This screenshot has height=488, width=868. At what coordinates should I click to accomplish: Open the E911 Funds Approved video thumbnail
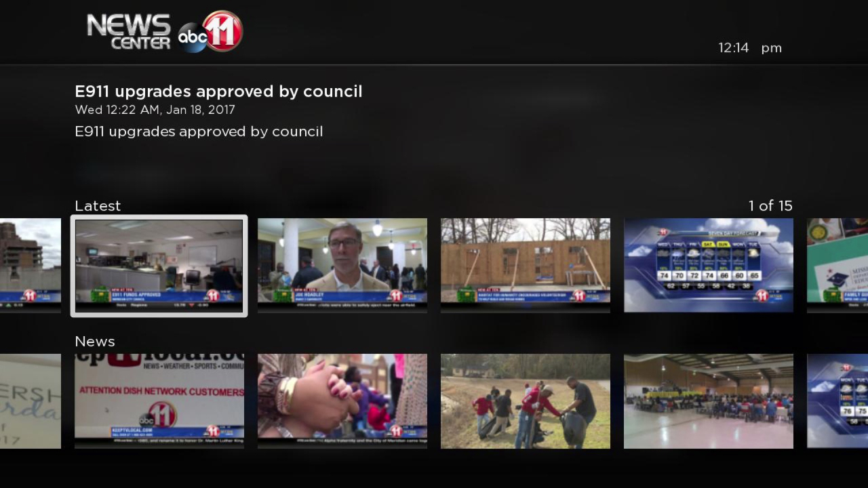(159, 266)
